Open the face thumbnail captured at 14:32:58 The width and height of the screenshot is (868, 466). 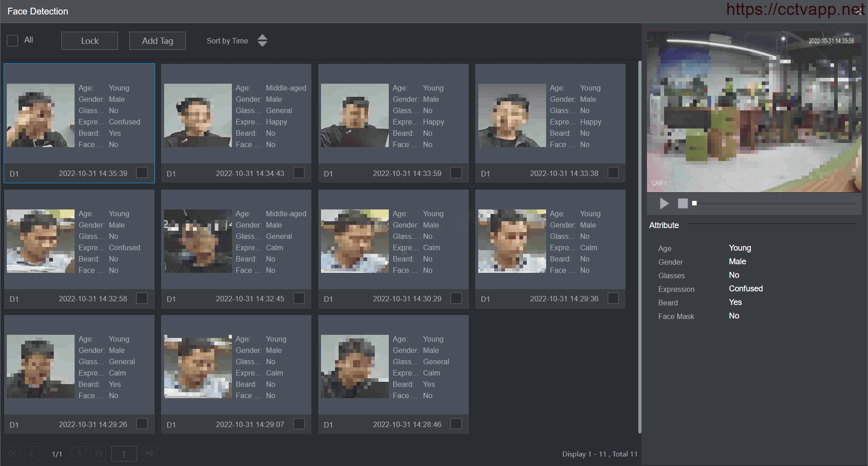[41, 241]
